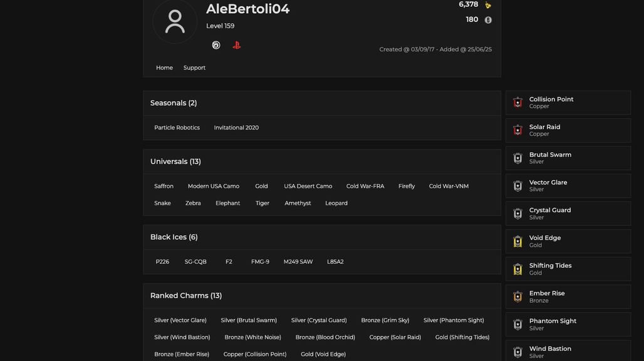Click the renown currency icon beside 6,378

(488, 5)
